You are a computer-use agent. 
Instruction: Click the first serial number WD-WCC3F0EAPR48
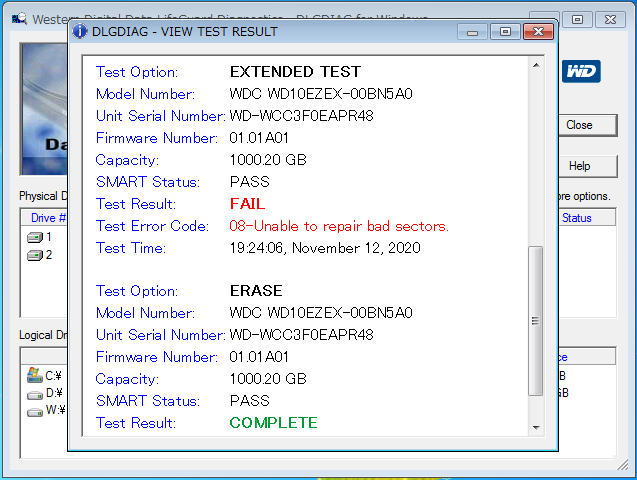[x=301, y=116]
